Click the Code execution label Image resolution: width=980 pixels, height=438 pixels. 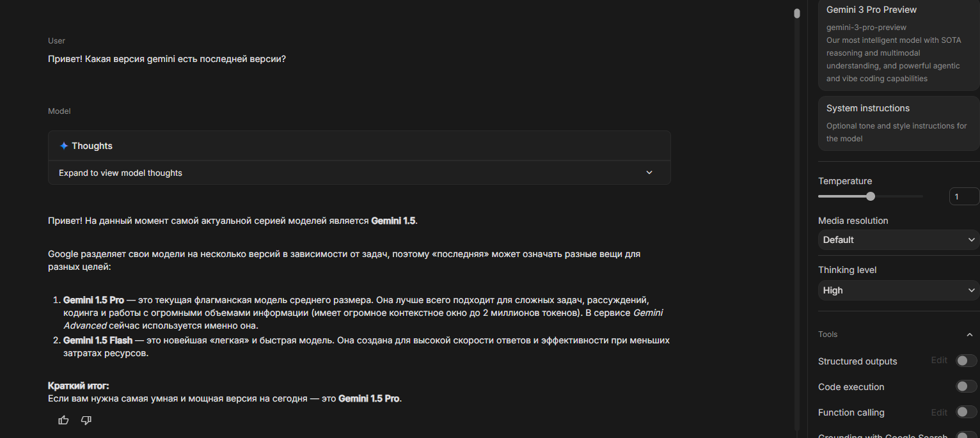851,387
